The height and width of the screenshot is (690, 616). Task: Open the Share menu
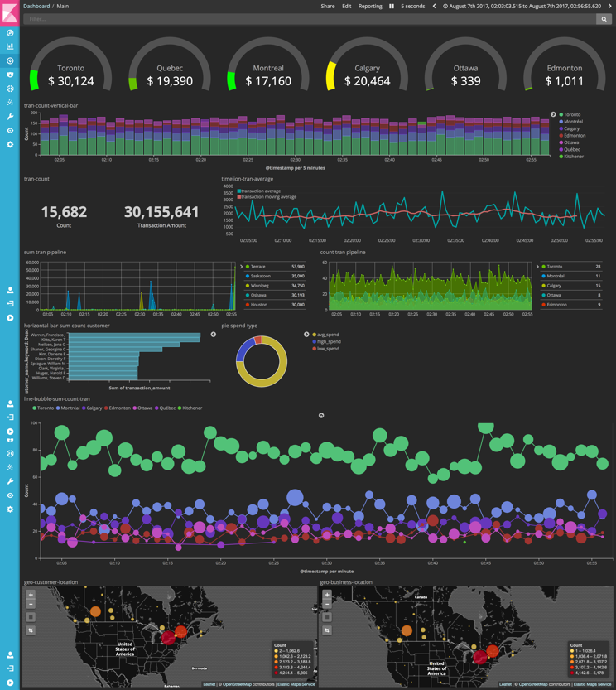328,6
